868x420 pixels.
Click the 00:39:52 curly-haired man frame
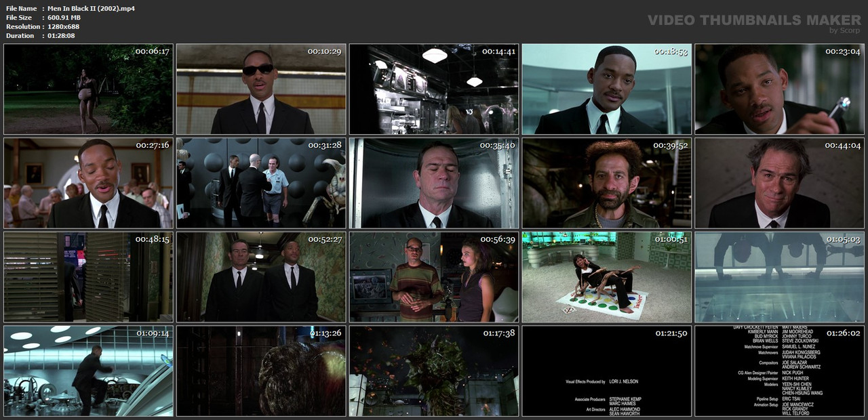pos(607,183)
